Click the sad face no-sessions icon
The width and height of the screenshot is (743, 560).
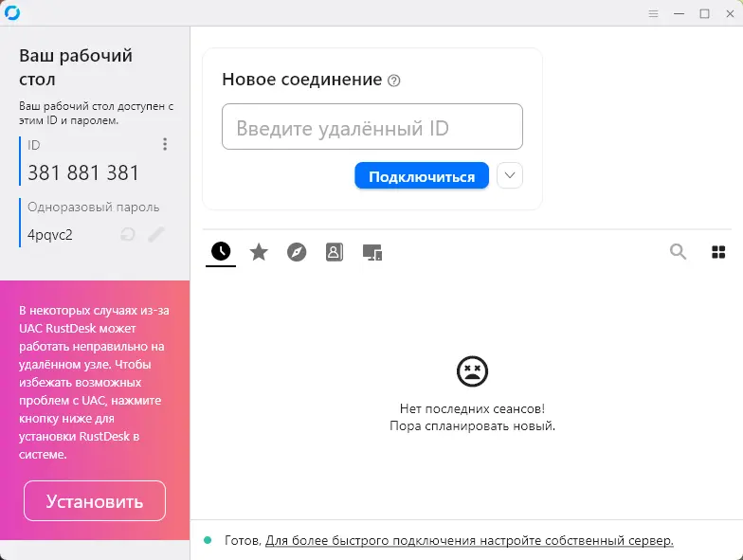[x=472, y=371]
